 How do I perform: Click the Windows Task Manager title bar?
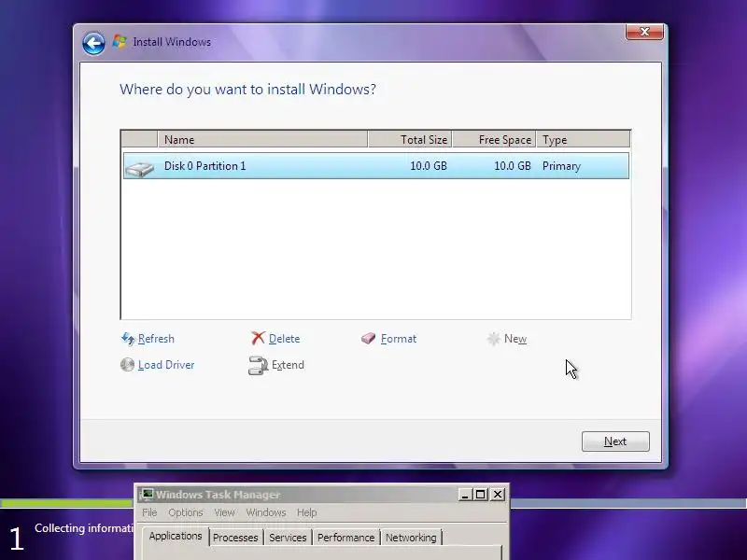[x=305, y=495]
